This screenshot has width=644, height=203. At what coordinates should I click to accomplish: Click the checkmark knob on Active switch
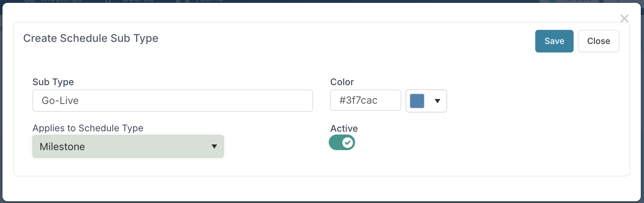click(347, 143)
